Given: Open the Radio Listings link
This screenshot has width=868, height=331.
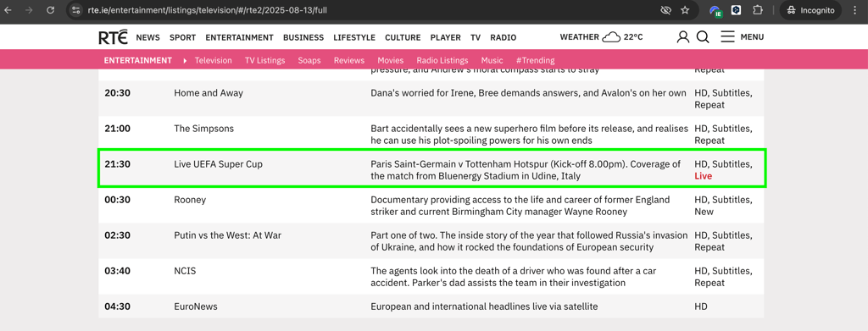Looking at the screenshot, I should point(442,60).
